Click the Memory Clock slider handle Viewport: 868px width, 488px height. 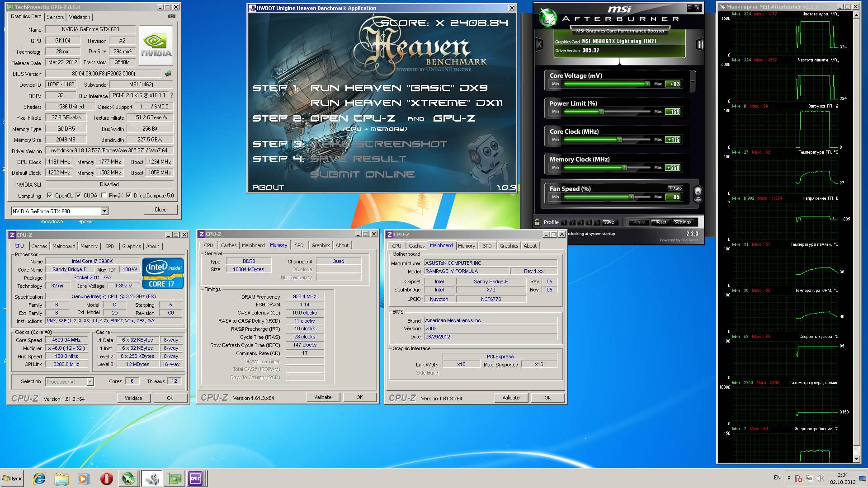(x=624, y=167)
